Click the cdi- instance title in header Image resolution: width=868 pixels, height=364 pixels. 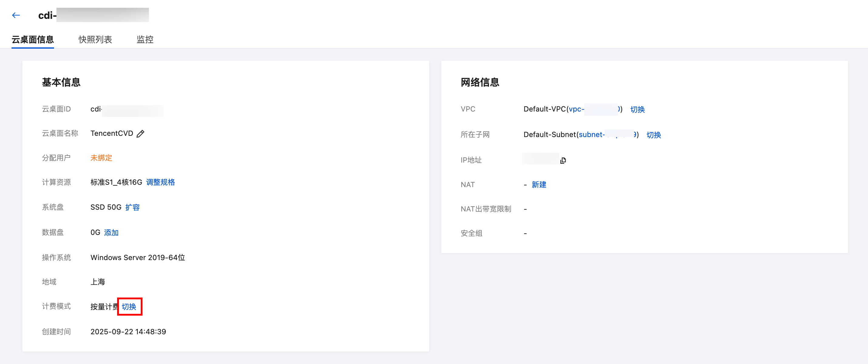(x=47, y=15)
